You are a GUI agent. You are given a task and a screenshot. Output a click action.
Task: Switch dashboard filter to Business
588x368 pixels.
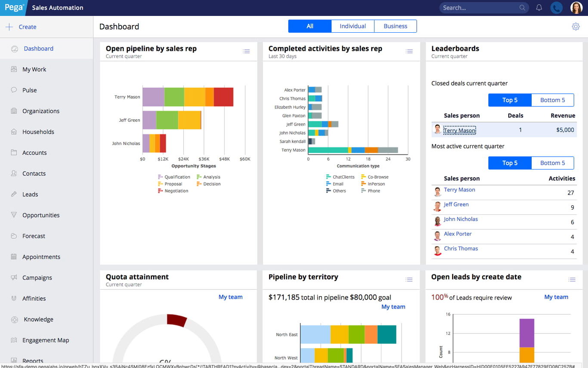click(395, 26)
